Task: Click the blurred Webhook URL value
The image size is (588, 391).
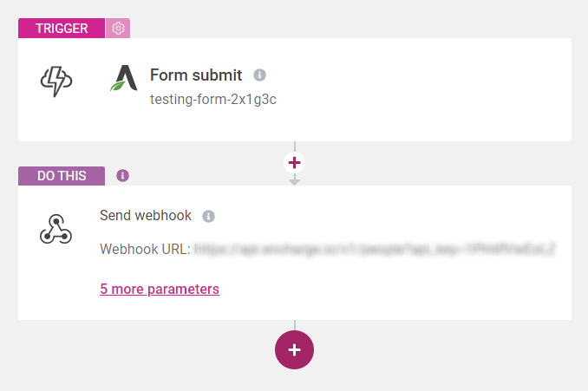Action: [x=375, y=250]
